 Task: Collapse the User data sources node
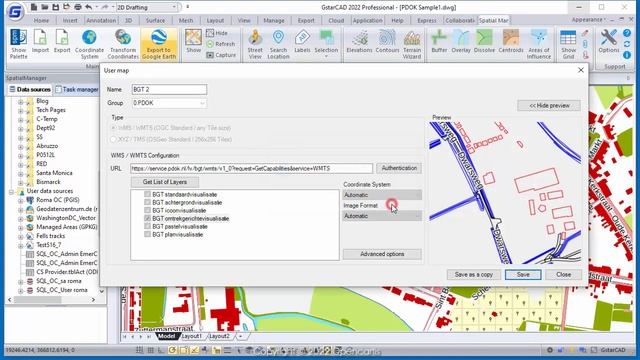(11, 191)
